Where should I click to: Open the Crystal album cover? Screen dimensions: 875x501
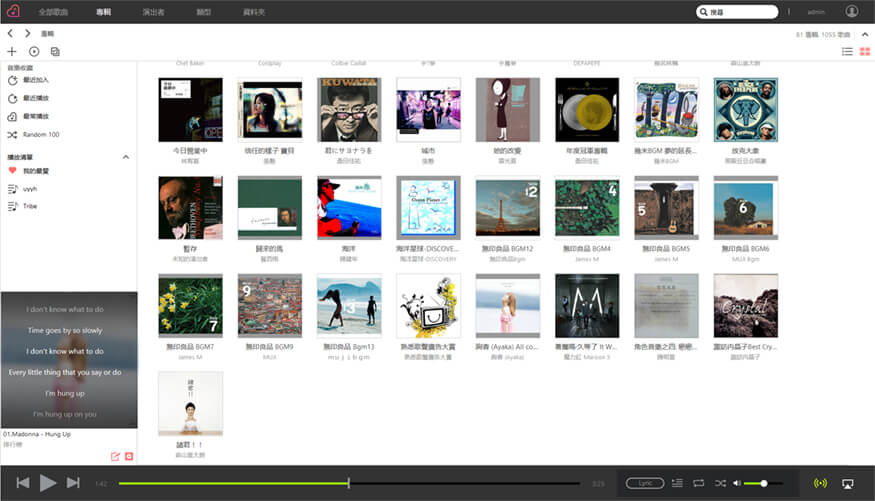746,305
